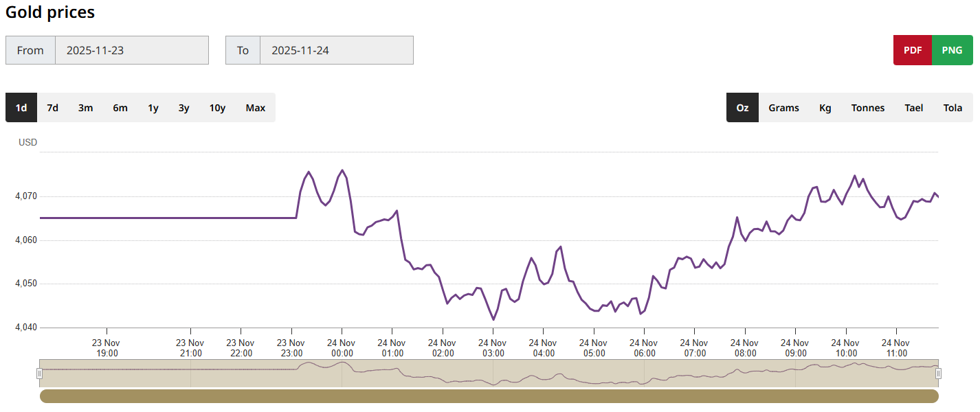
Task: Click the From date field
Action: (131, 50)
